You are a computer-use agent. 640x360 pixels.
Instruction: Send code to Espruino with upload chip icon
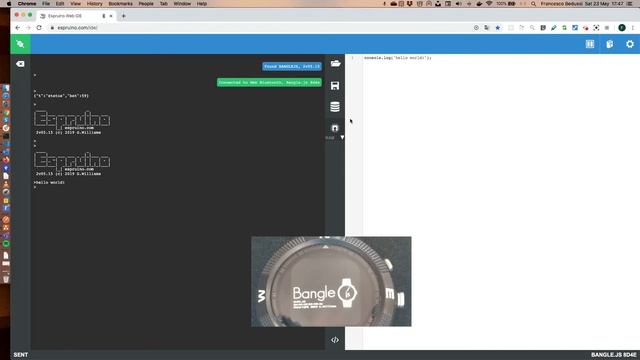[335, 128]
